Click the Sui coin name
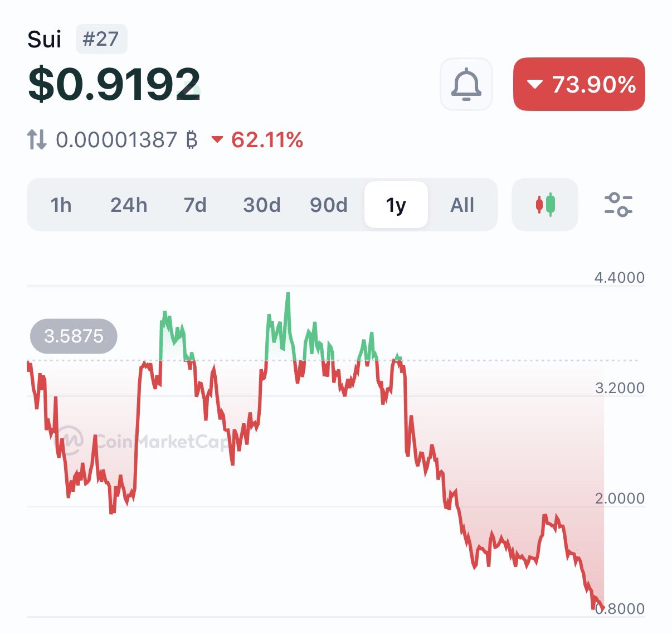This screenshot has height=634, width=672. (x=44, y=40)
